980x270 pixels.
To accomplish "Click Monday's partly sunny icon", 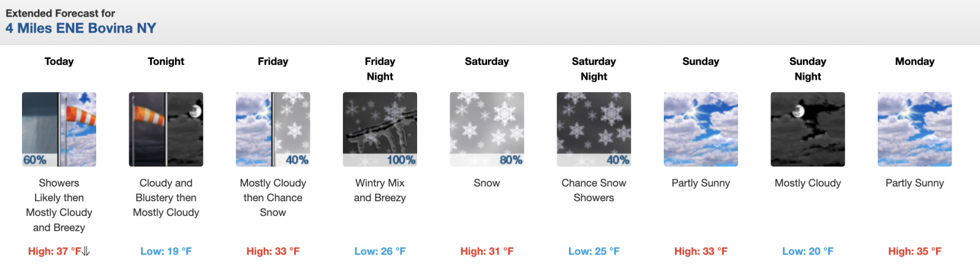I will tap(914, 129).
